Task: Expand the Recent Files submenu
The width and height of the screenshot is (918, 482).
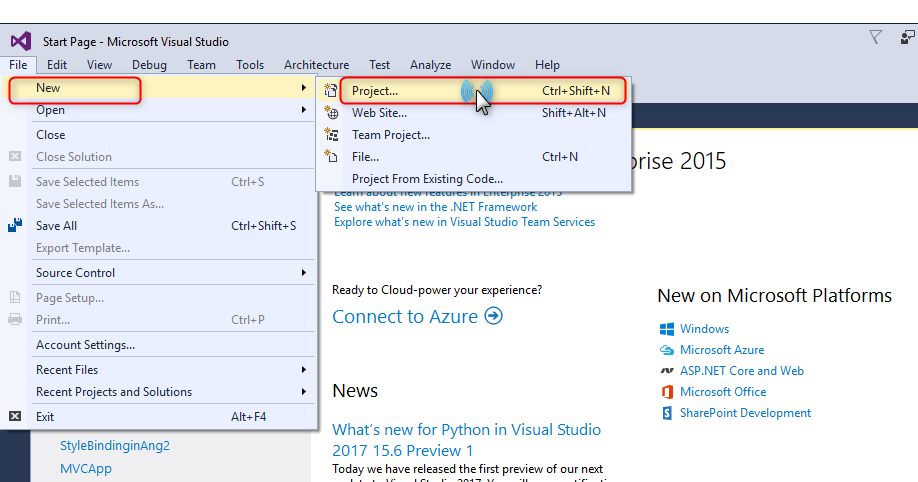Action: (x=160, y=370)
